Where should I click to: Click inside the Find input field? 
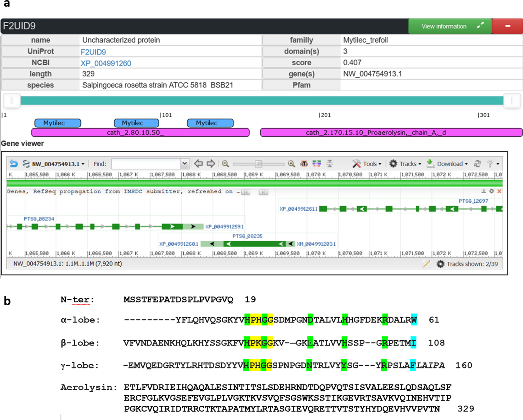tap(146, 164)
